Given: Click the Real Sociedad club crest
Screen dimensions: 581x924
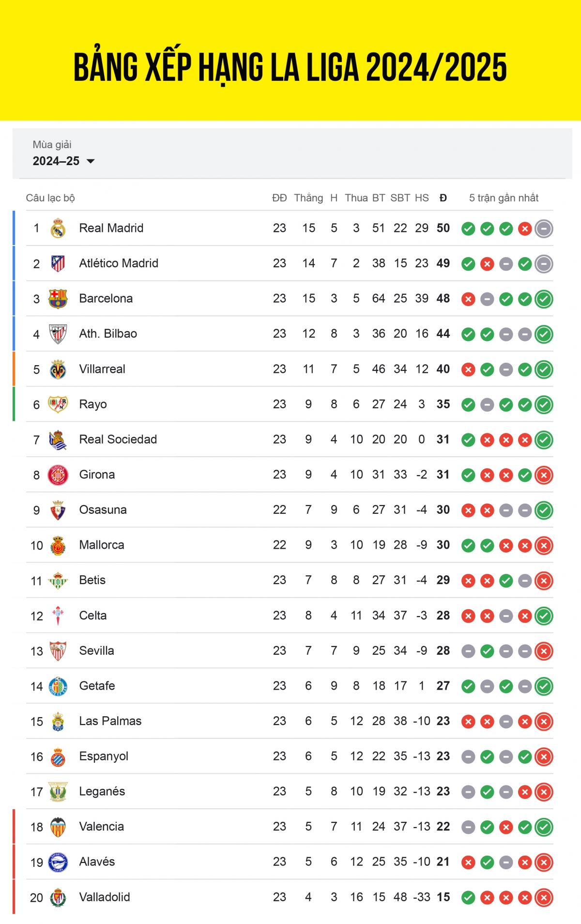Looking at the screenshot, I should (58, 440).
